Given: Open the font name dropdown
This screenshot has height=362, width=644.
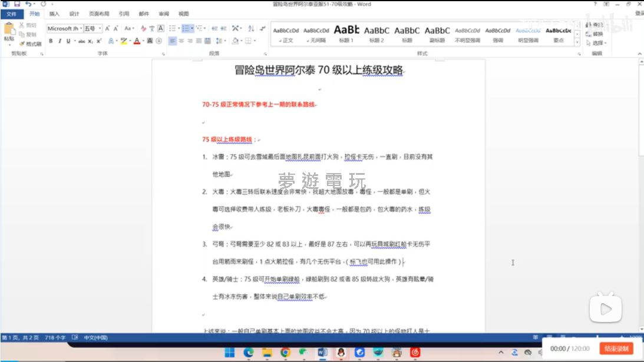Looking at the screenshot, I should 81,28.
